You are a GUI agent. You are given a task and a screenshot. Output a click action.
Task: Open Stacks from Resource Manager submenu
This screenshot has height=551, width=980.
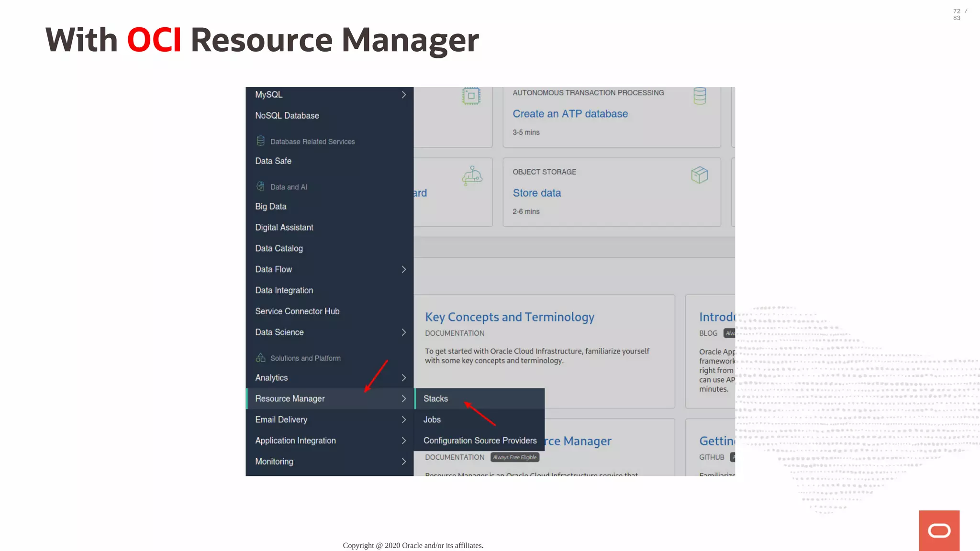tap(435, 398)
